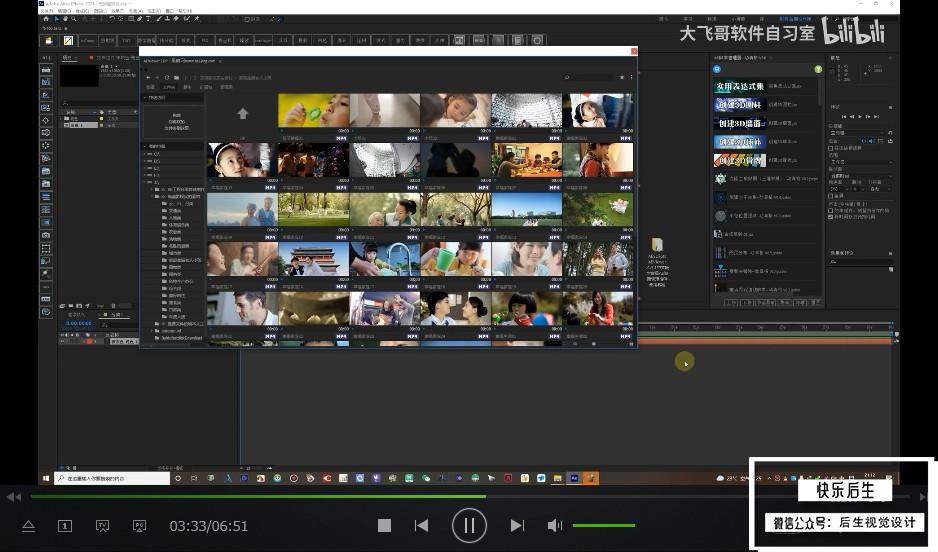This screenshot has height=552, width=938.
Task: Select the girl blowing bubbles thumbnail
Action: (x=313, y=110)
